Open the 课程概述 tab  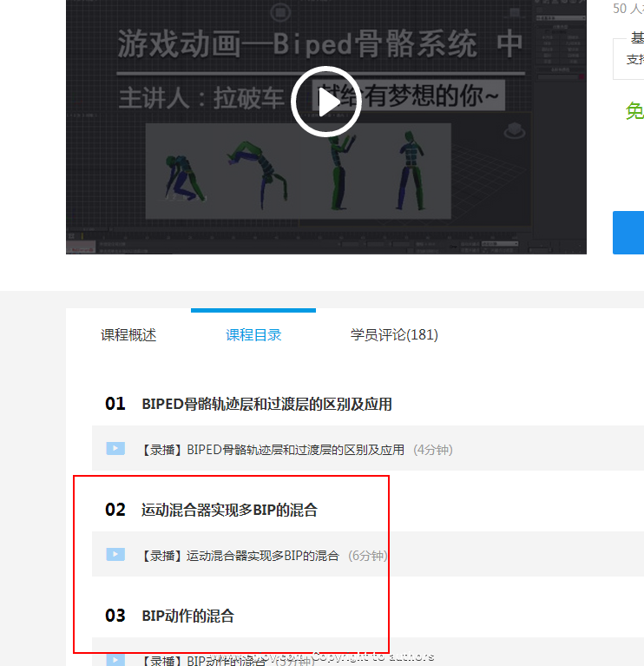coord(128,334)
